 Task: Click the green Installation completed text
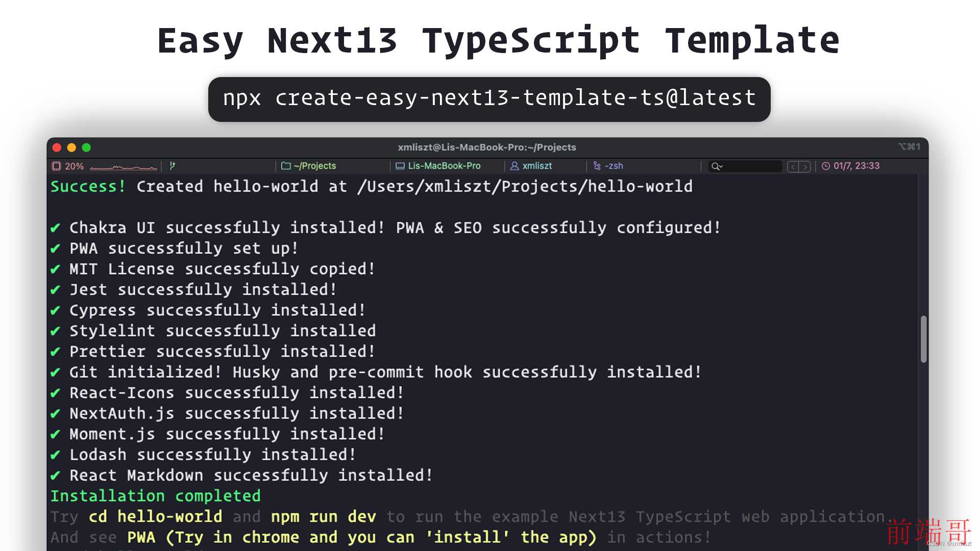point(156,496)
